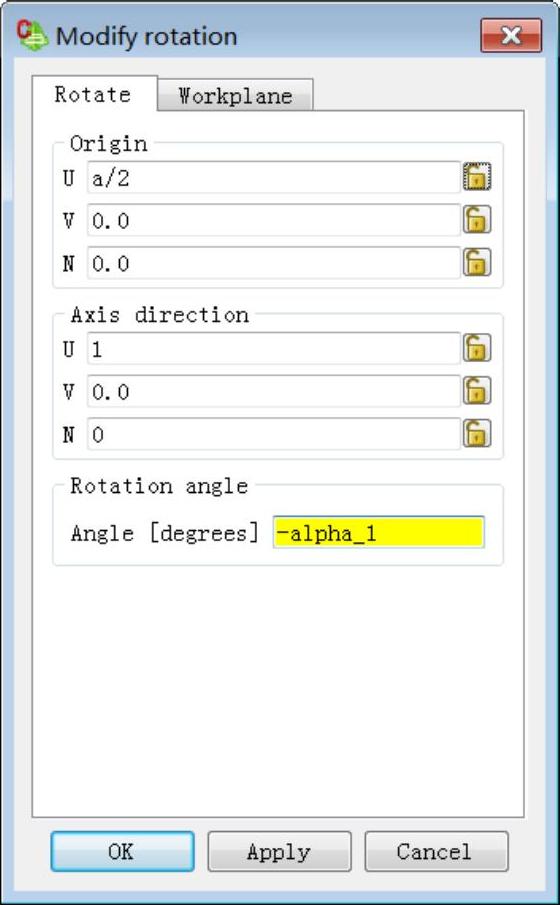Screen dimensions: 560x905
Task: Confirm rotation with the OK button
Action: tap(122, 851)
